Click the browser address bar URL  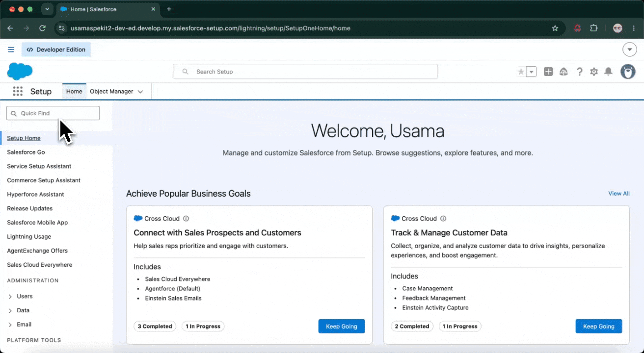211,28
